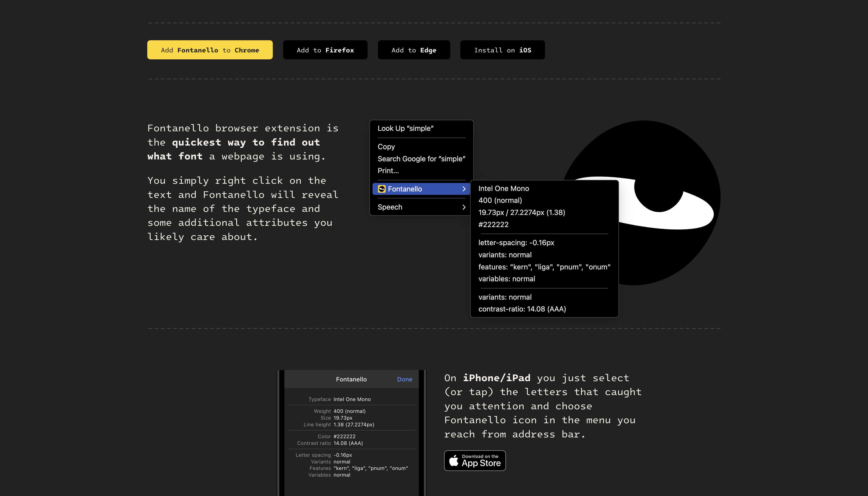Viewport: 868px width, 496px height.
Task: Expand the Fontanello submenu chevron
Action: [464, 189]
